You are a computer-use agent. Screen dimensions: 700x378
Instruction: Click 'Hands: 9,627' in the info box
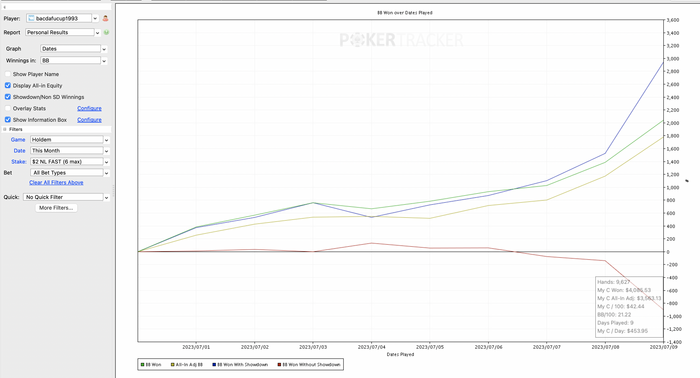613,282
